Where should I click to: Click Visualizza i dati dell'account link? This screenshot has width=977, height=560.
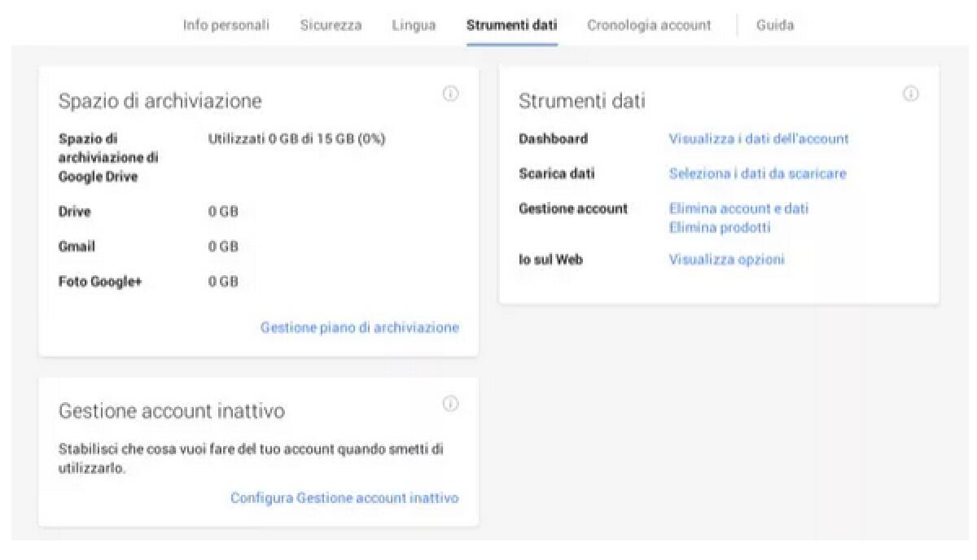760,138
